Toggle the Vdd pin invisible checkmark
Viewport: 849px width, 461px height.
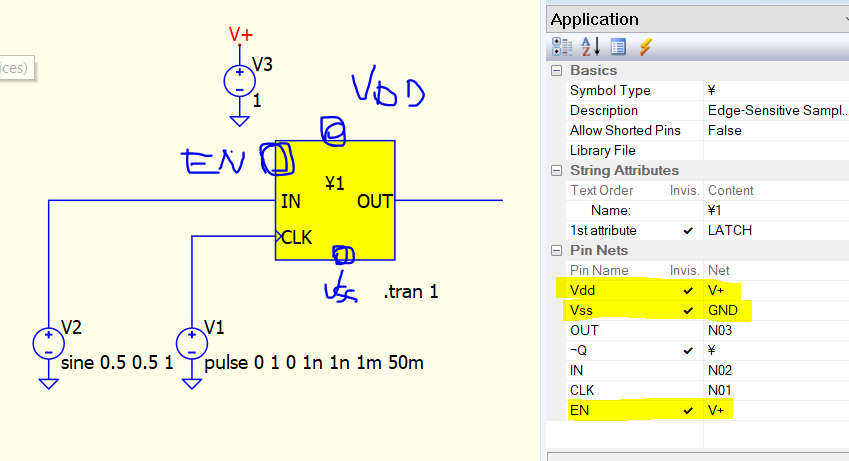(x=688, y=291)
